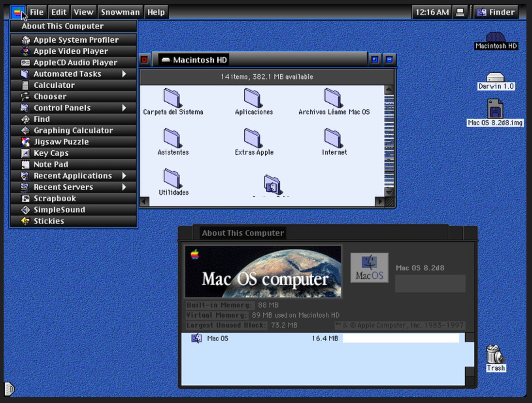Viewport: 532px width, 403px height.
Task: Choose About This Computer menu entry
Action: tap(74, 26)
